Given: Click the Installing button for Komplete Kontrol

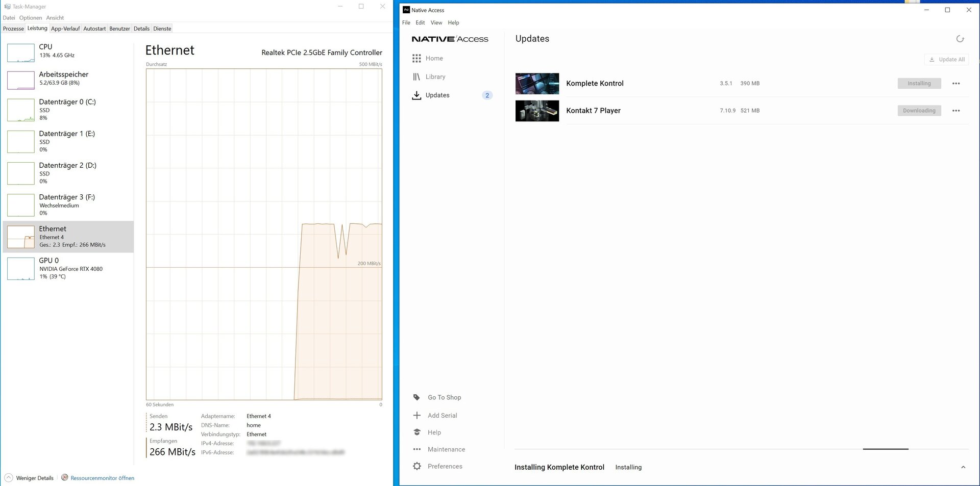Looking at the screenshot, I should (x=919, y=84).
